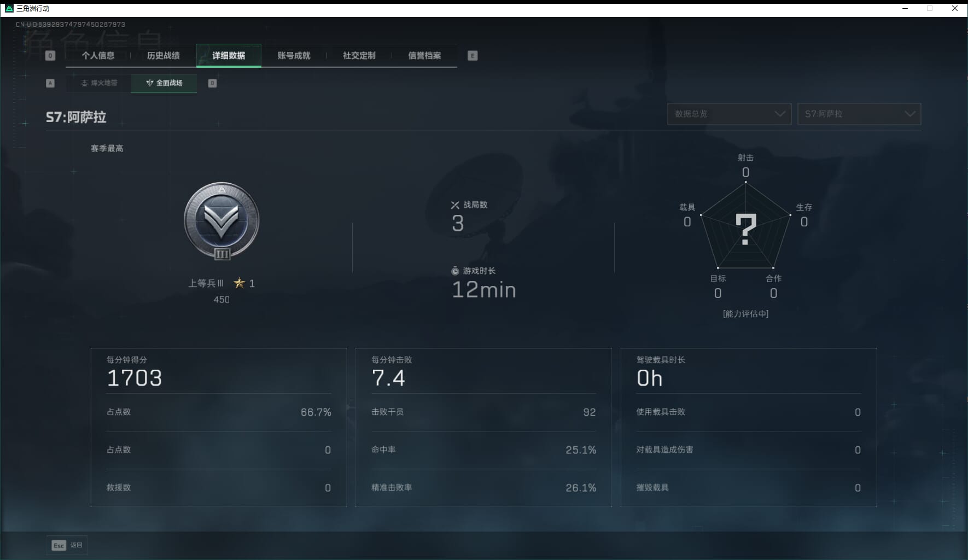Open the S7:阿萨拉 season dropdown
This screenshot has height=560, width=968.
click(x=859, y=114)
